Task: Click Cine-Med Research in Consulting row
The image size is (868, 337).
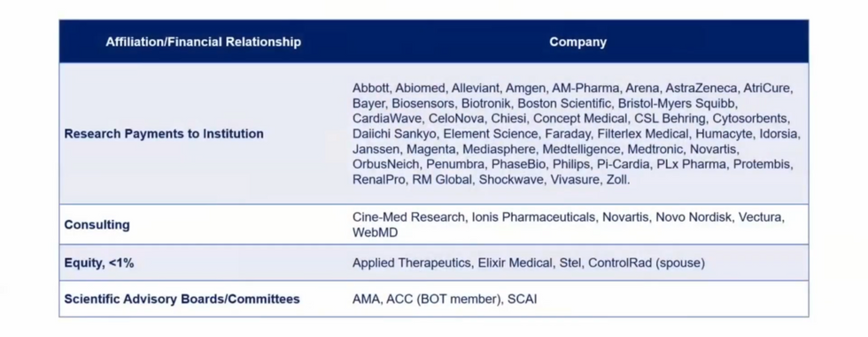Action: (408, 217)
